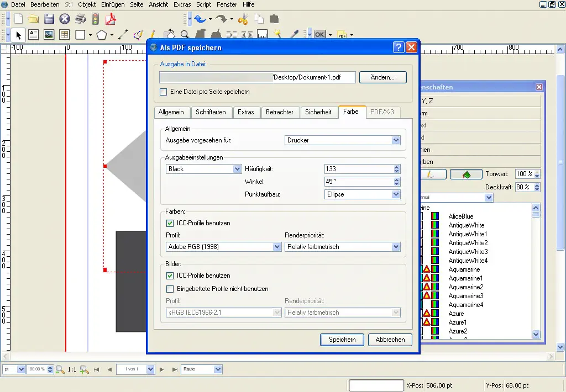
Task: Select the Image Frame tool
Action: pyautogui.click(x=48, y=34)
